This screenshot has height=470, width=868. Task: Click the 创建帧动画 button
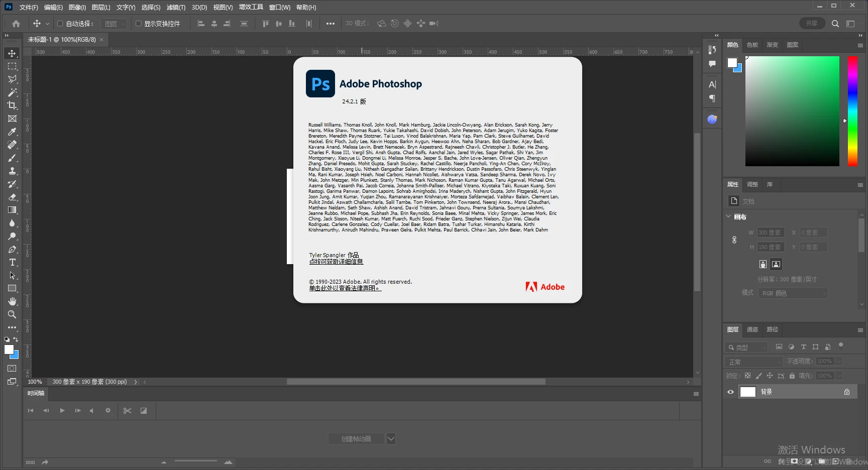[356, 439]
